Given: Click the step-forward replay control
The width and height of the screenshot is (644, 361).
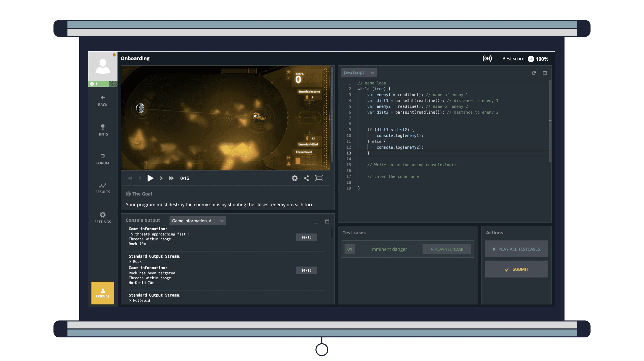Looking at the screenshot, I should (161, 178).
